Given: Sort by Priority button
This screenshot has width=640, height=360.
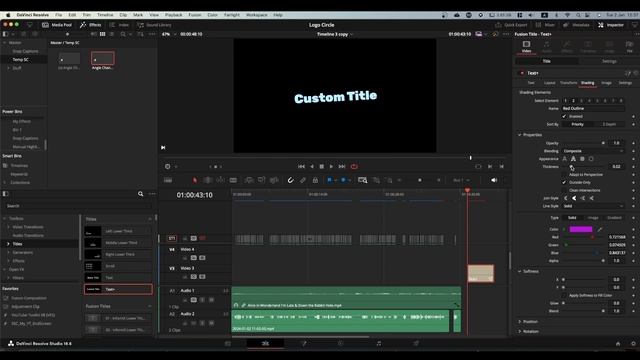Looking at the screenshot, I should (577, 124).
